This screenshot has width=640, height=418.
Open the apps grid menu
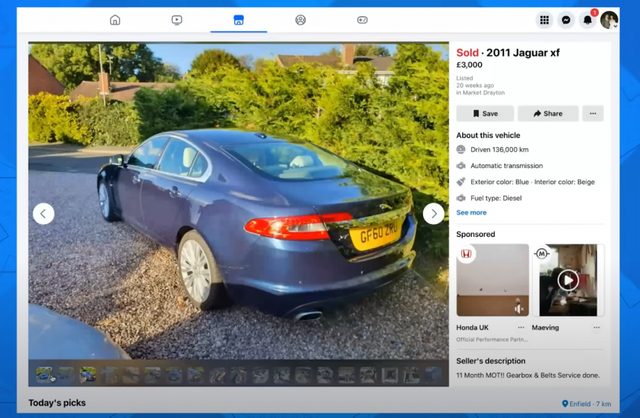pyautogui.click(x=544, y=20)
